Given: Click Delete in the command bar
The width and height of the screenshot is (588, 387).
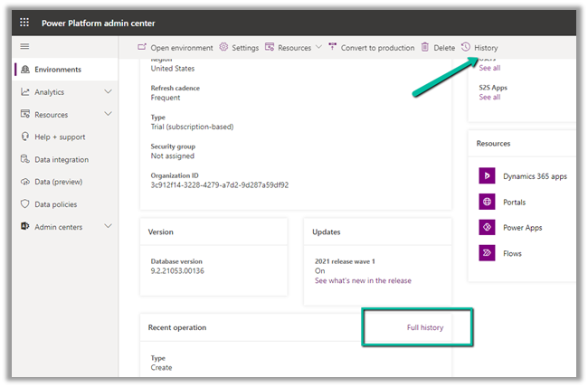Looking at the screenshot, I should [x=438, y=48].
